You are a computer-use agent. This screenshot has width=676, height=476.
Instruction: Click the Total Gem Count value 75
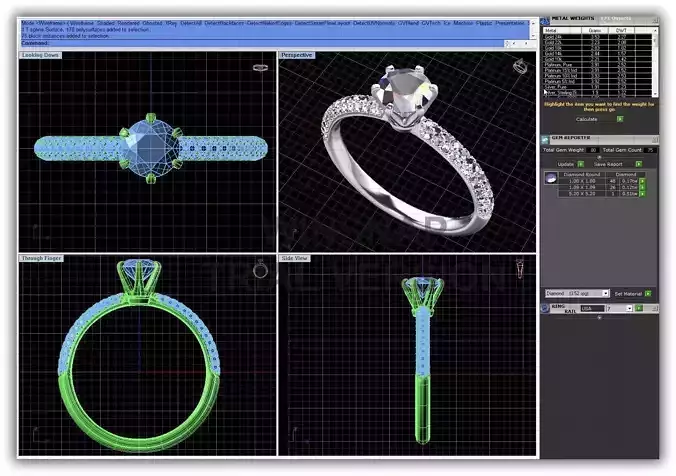(650, 150)
